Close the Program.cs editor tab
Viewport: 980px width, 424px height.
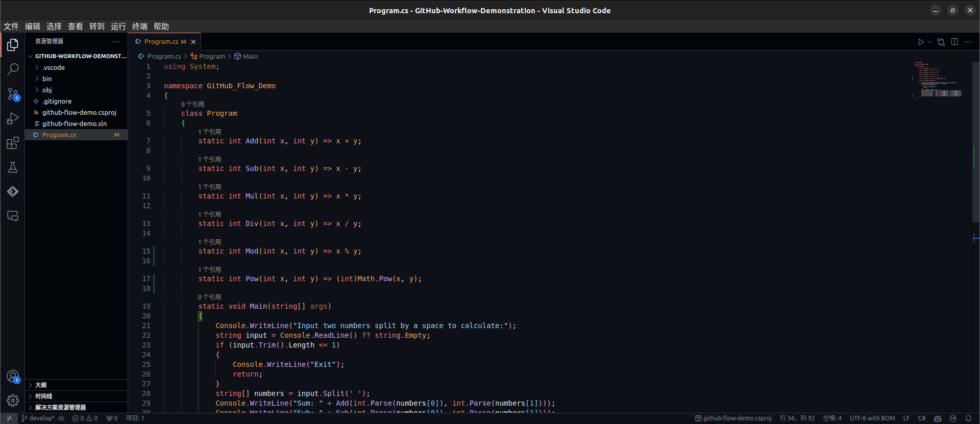[193, 42]
